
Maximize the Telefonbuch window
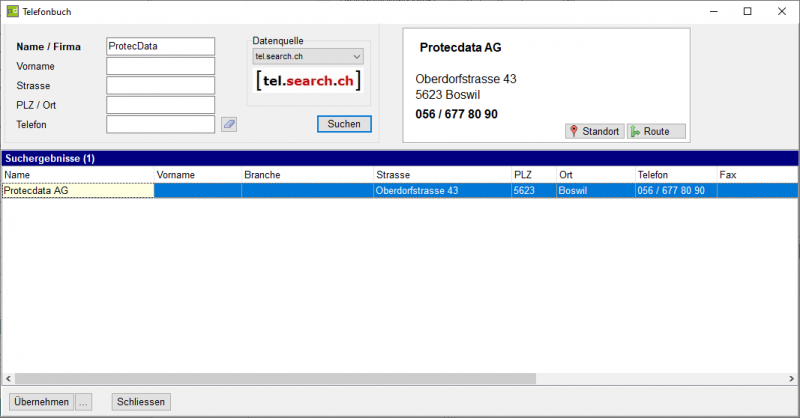pos(747,11)
